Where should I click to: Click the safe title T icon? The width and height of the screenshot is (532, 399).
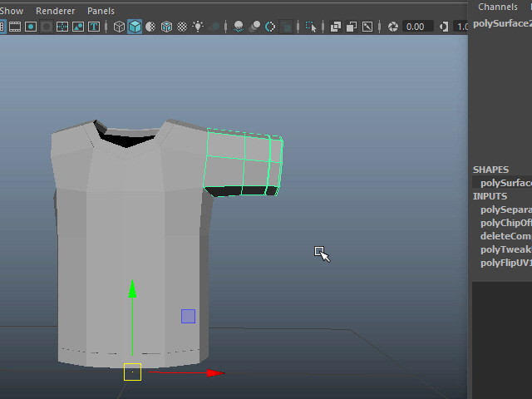[x=94, y=27]
